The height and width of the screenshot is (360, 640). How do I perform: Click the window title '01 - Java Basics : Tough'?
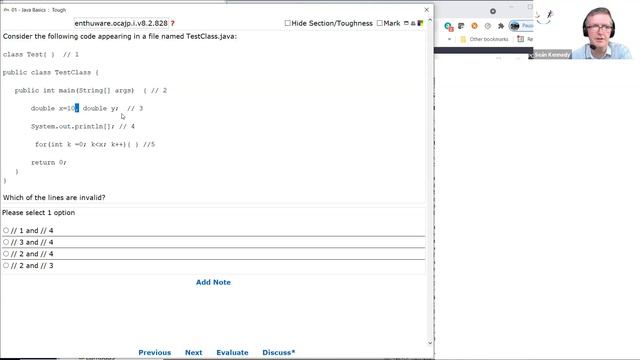[39, 10]
